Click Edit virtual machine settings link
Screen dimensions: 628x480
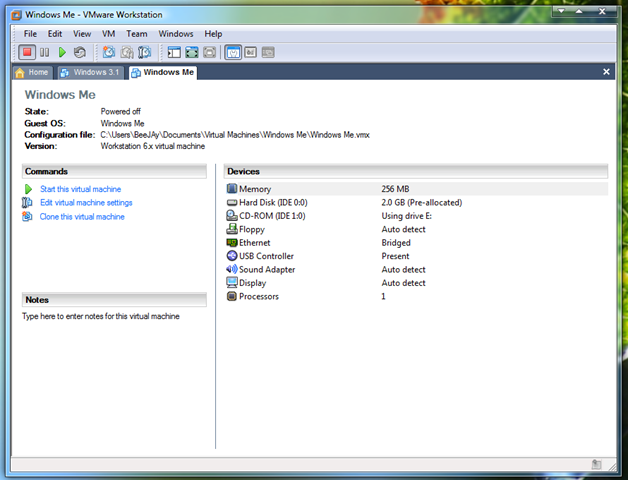(86, 203)
